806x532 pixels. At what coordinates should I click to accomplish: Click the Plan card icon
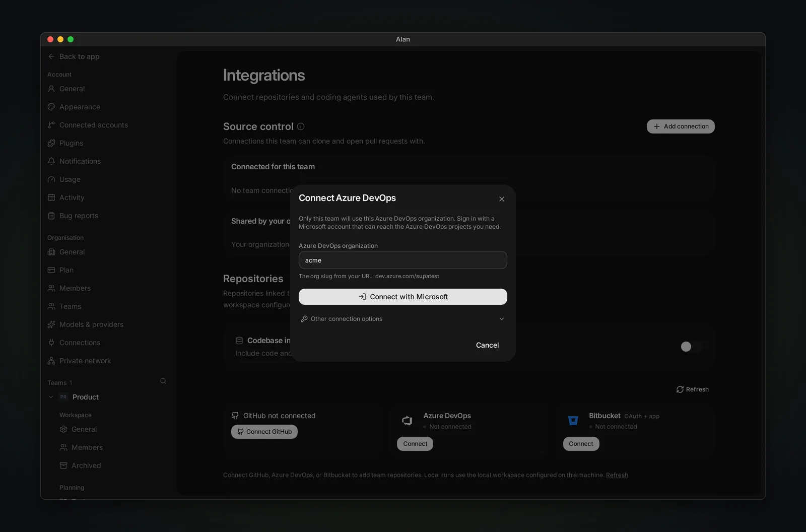click(x=51, y=270)
